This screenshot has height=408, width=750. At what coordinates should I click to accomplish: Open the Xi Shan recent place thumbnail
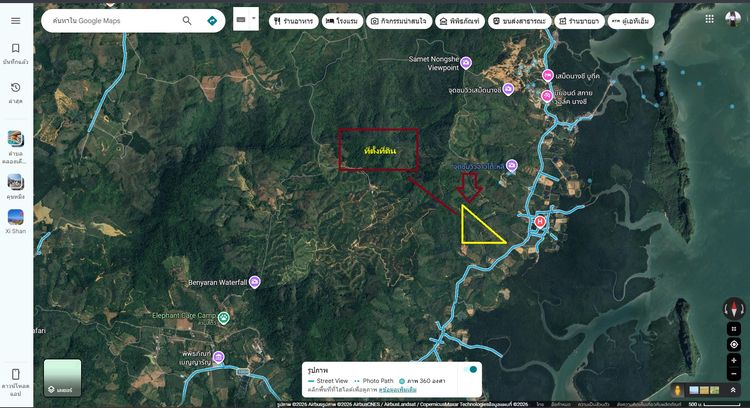coord(15,217)
